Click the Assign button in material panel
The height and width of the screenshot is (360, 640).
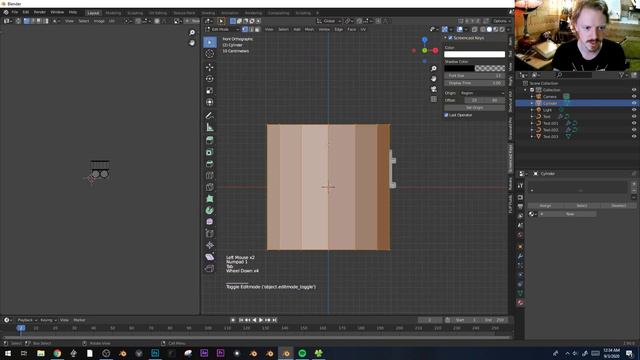545,206
